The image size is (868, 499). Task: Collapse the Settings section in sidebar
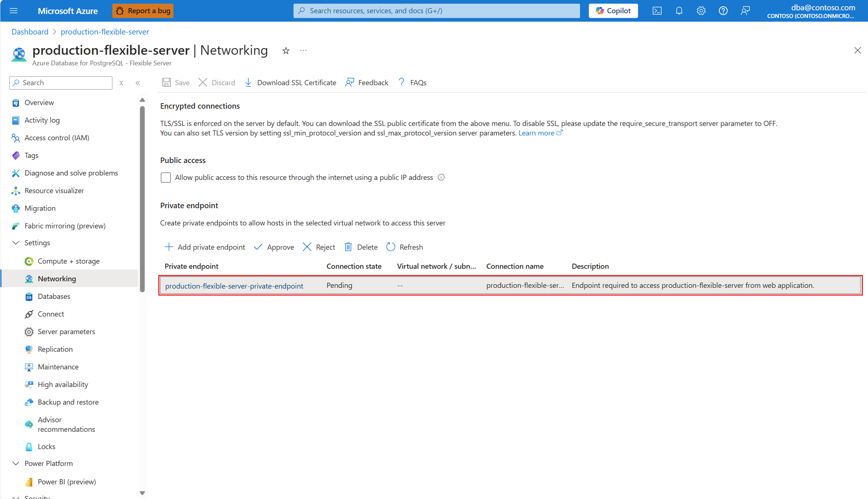point(16,243)
